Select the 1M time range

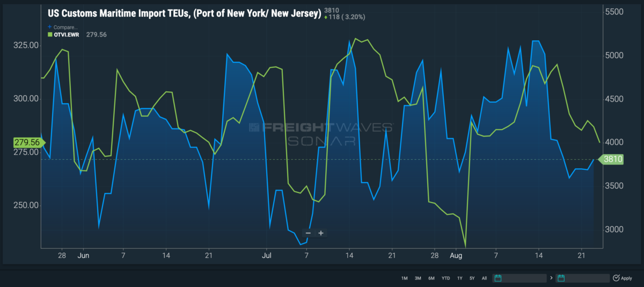(x=404, y=278)
